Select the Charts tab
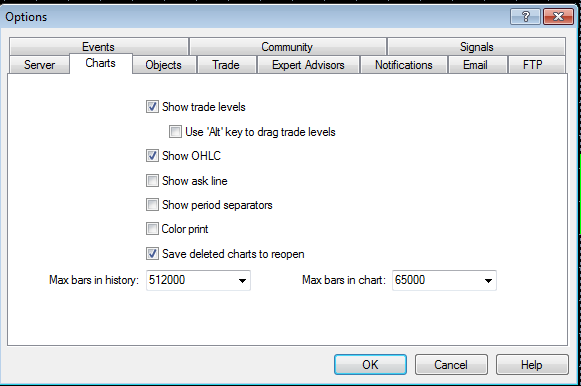Viewport: 581px width, 386px height. coord(100,63)
